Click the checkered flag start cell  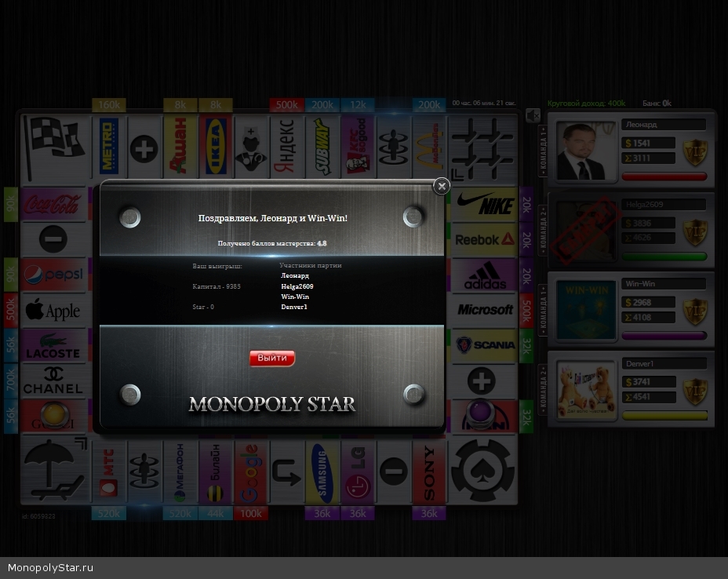coord(55,147)
